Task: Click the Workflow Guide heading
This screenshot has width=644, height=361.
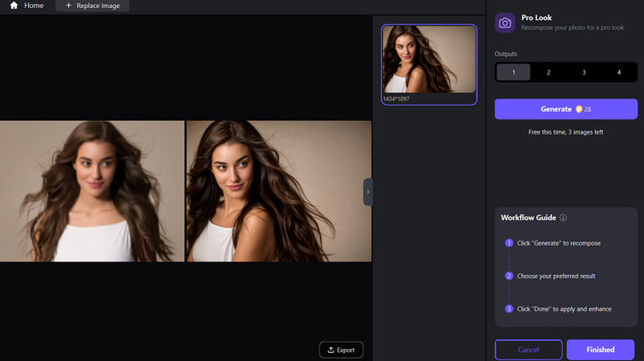Action: (529, 217)
